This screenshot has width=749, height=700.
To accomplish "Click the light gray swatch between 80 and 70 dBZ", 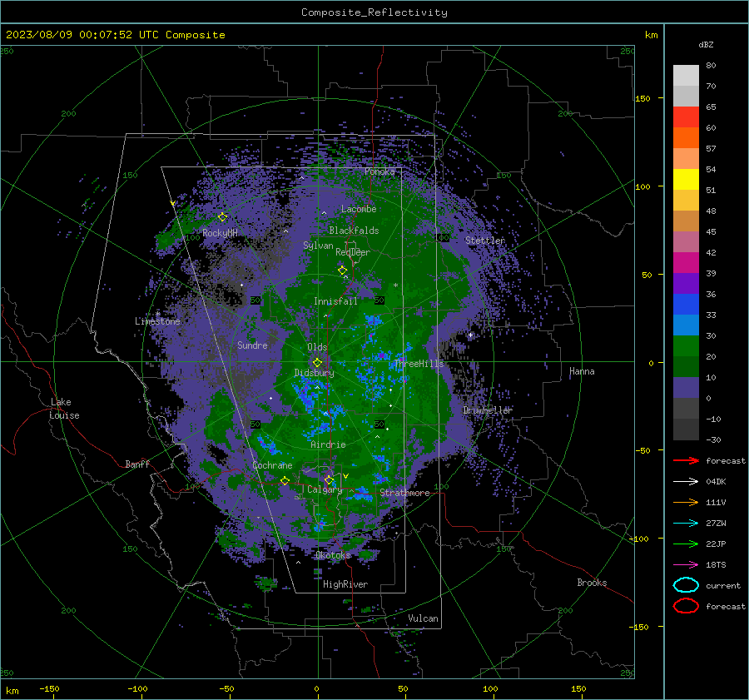I will 686,75.
